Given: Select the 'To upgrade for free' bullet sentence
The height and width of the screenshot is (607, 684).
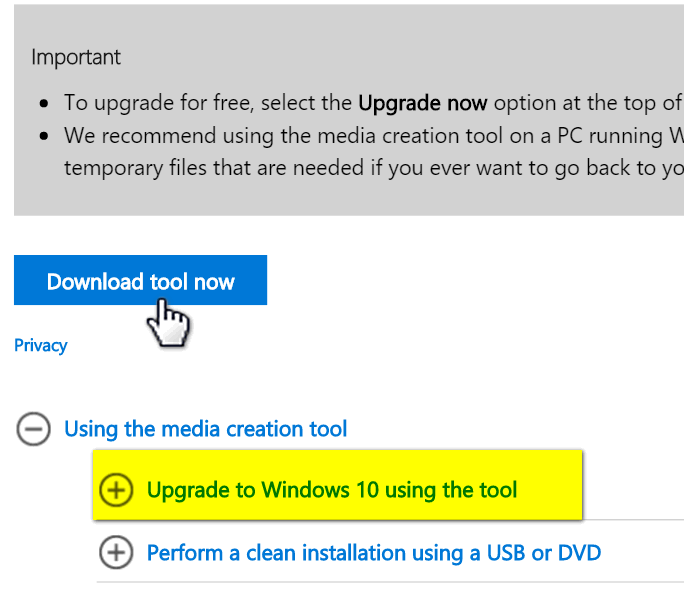Looking at the screenshot, I should pyautogui.click(x=374, y=103).
